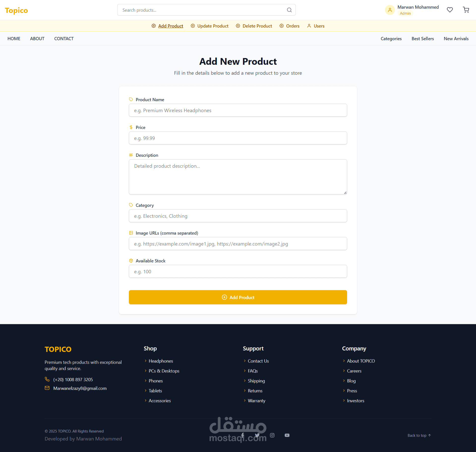Screen dimensions: 476x452
Task: Focus the Category input field
Action: pos(238,216)
